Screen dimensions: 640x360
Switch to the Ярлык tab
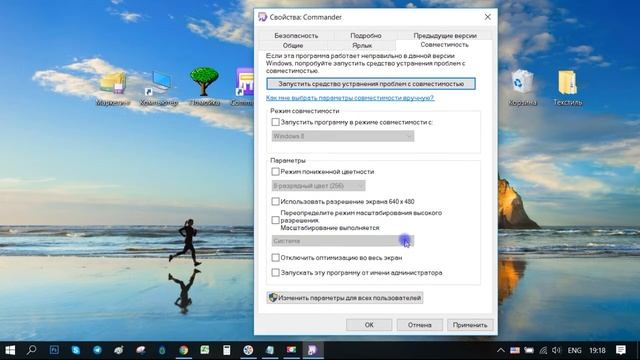(362, 45)
